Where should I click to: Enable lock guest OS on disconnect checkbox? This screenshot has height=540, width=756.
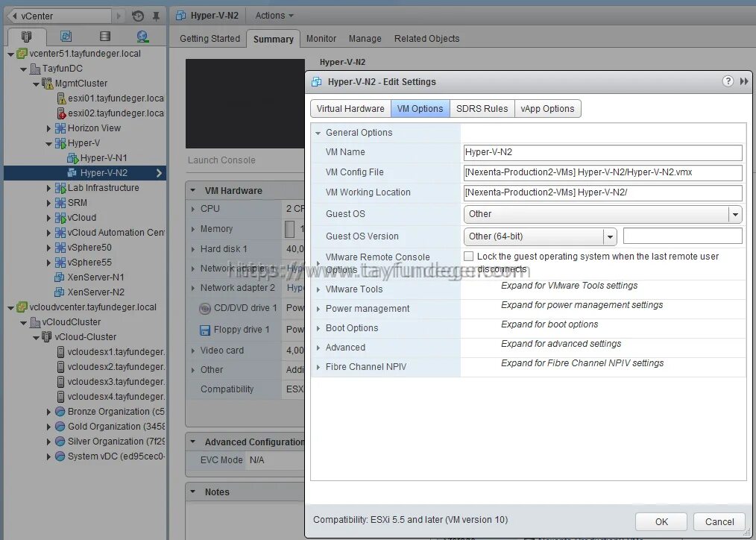pyautogui.click(x=468, y=256)
